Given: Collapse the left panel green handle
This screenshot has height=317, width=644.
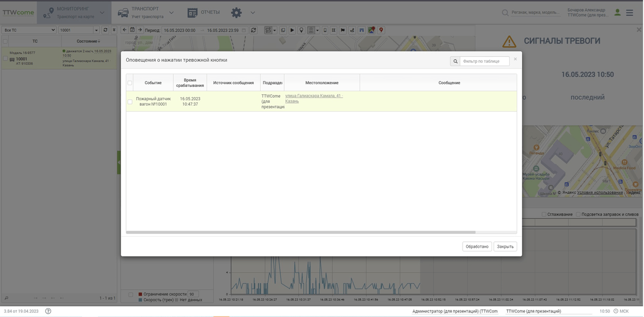Looking at the screenshot, I should pos(119,163).
